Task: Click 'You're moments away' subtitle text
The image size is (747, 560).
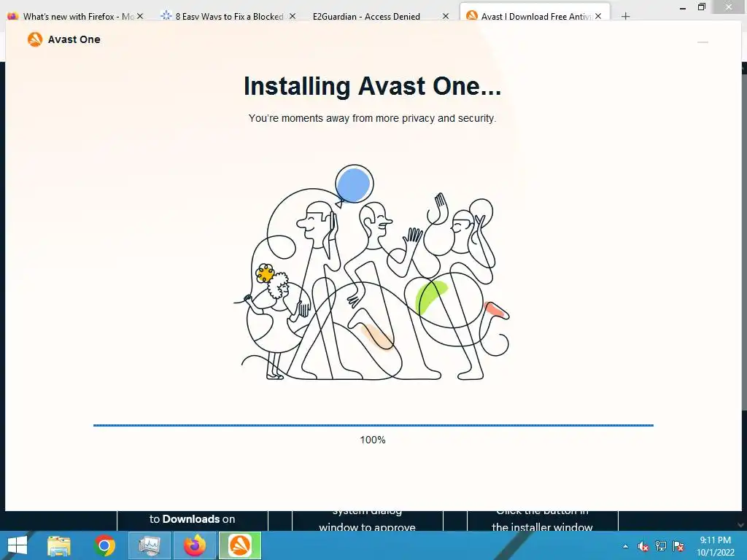Action: tap(372, 118)
